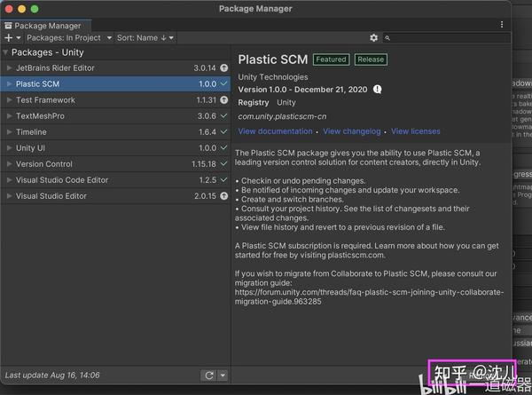The width and height of the screenshot is (532, 395).
Task: Select Test Framework package
Action: pos(115,99)
